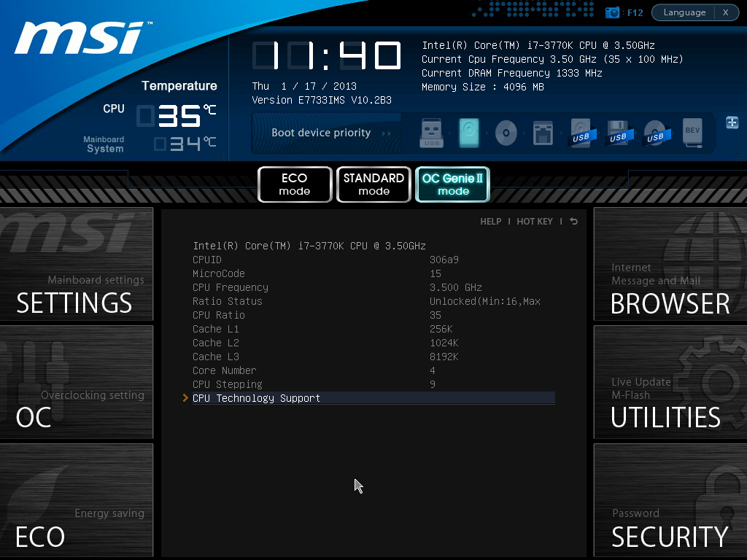The width and height of the screenshot is (747, 560).
Task: Select the USB key boot device icon
Action: pos(432,133)
